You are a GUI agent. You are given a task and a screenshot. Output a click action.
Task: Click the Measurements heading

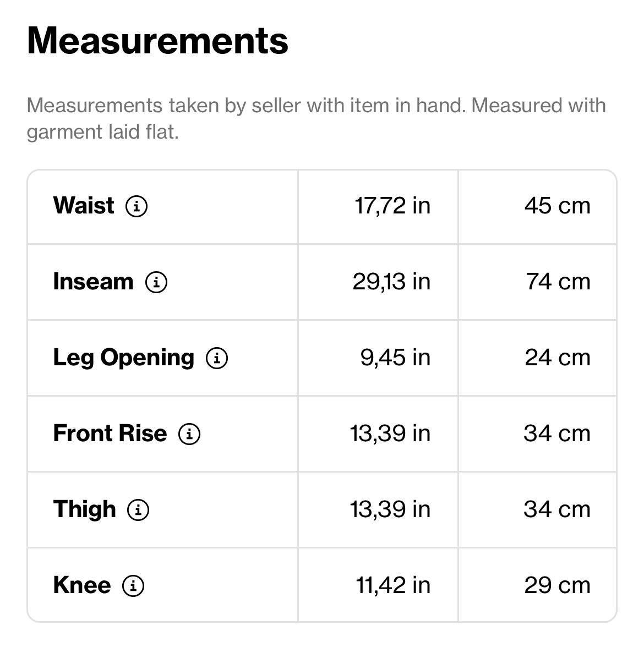pyautogui.click(x=157, y=41)
